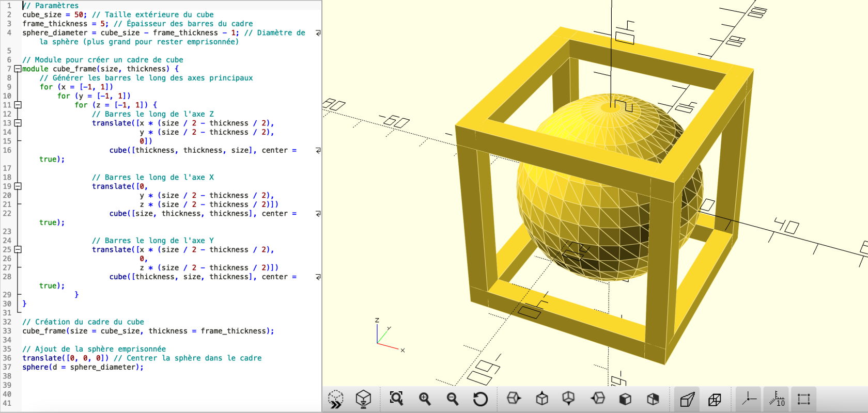Image resolution: width=868 pixels, height=413 pixels.
Task: Click the Preview render icon
Action: click(x=336, y=399)
